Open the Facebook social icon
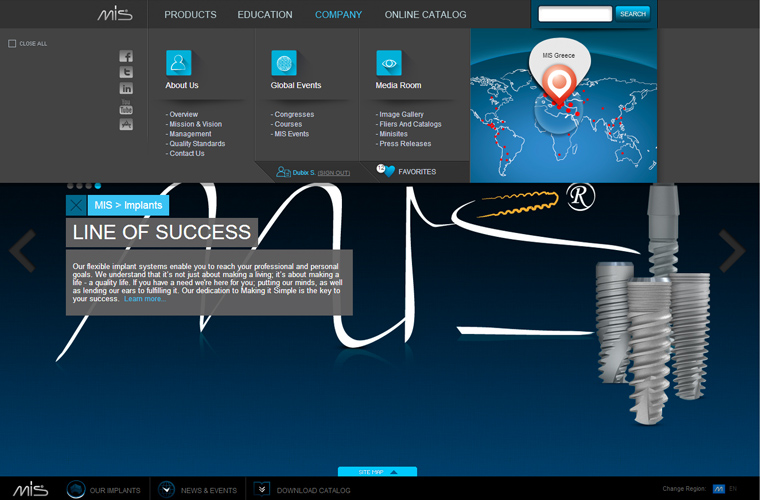Viewport: 760px width, 500px height. 126,56
